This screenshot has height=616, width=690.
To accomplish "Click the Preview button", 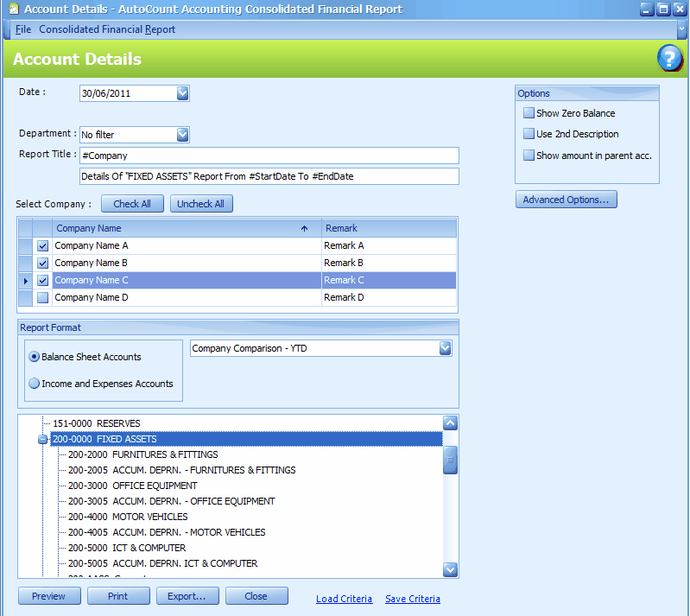I will click(49, 596).
